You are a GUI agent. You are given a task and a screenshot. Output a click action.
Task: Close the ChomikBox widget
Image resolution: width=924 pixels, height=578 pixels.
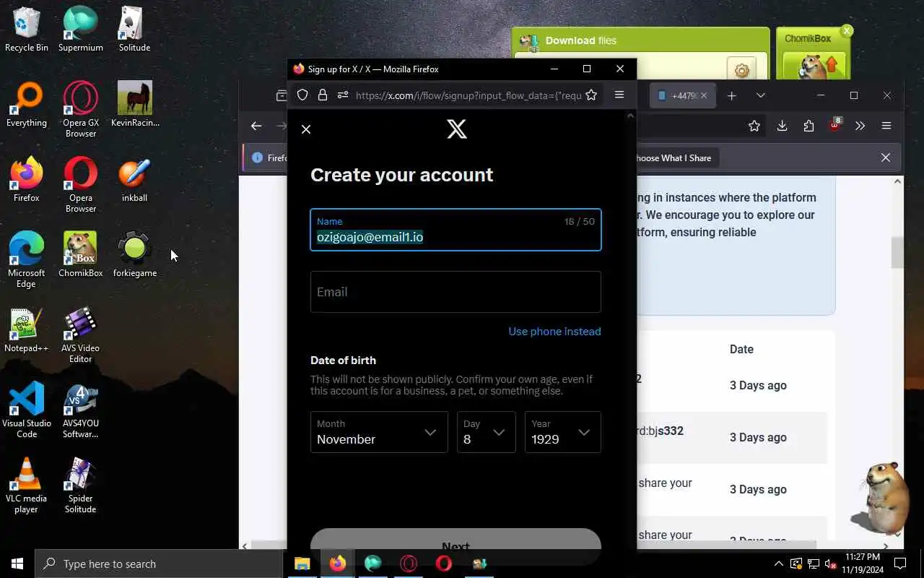tap(847, 30)
